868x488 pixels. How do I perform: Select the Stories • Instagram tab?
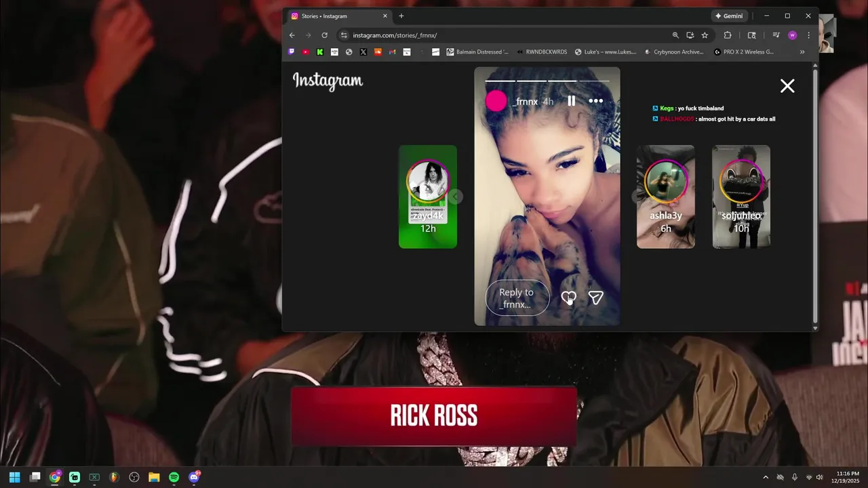coord(339,16)
